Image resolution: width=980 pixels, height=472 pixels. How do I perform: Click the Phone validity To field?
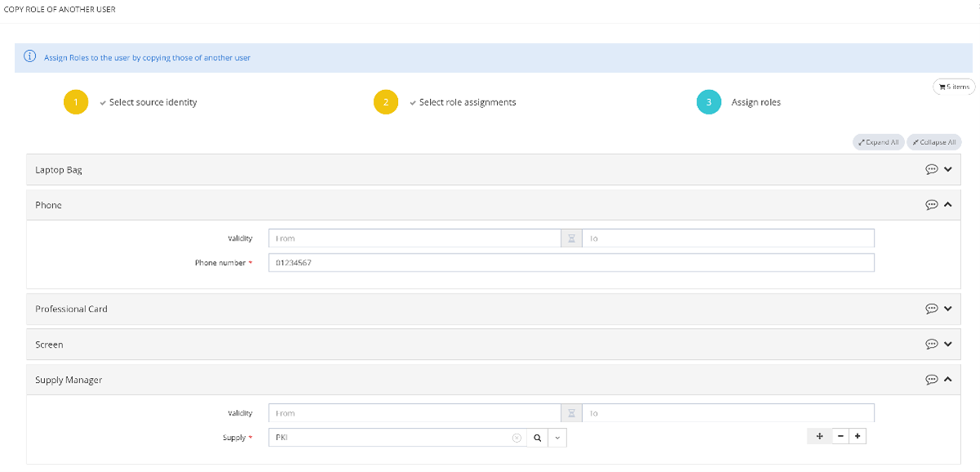click(728, 239)
